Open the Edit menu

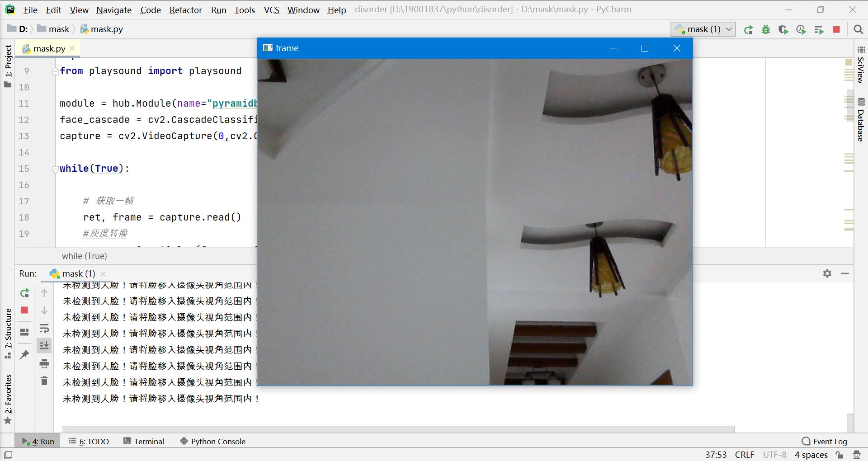[53, 10]
